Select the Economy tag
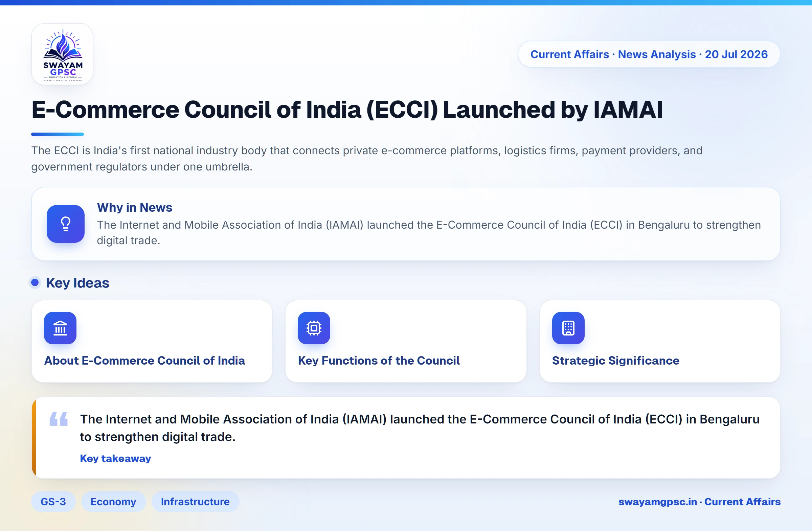 click(113, 502)
